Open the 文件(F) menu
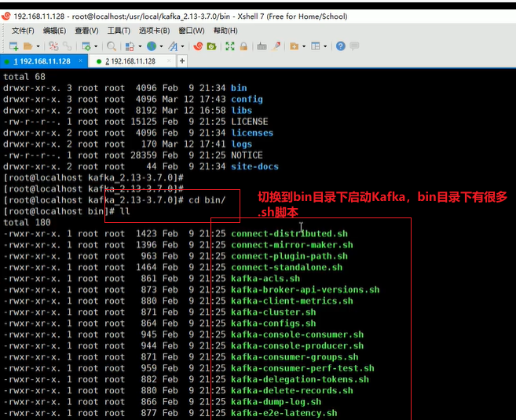This screenshot has width=516, height=420. 23,31
